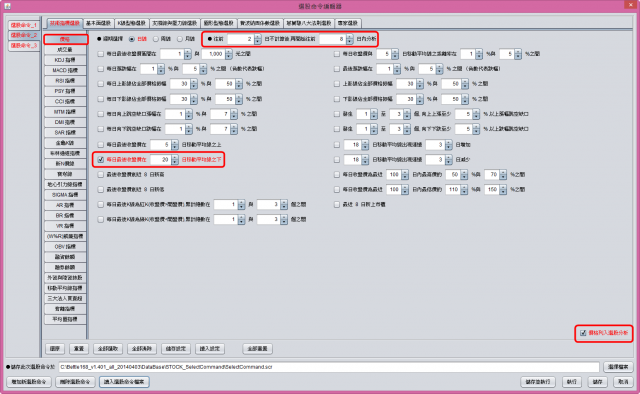Open the RSI 指標 category

click(x=65, y=81)
